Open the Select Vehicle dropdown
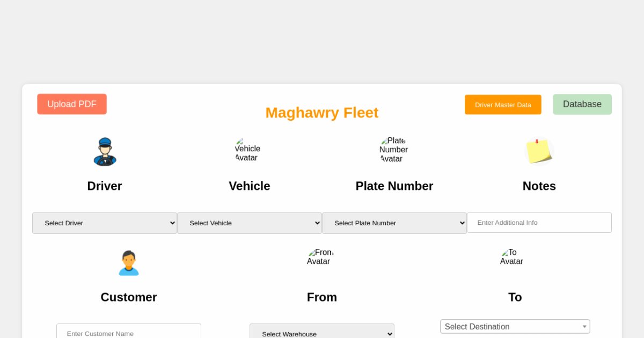This screenshot has height=338, width=644. [x=250, y=223]
